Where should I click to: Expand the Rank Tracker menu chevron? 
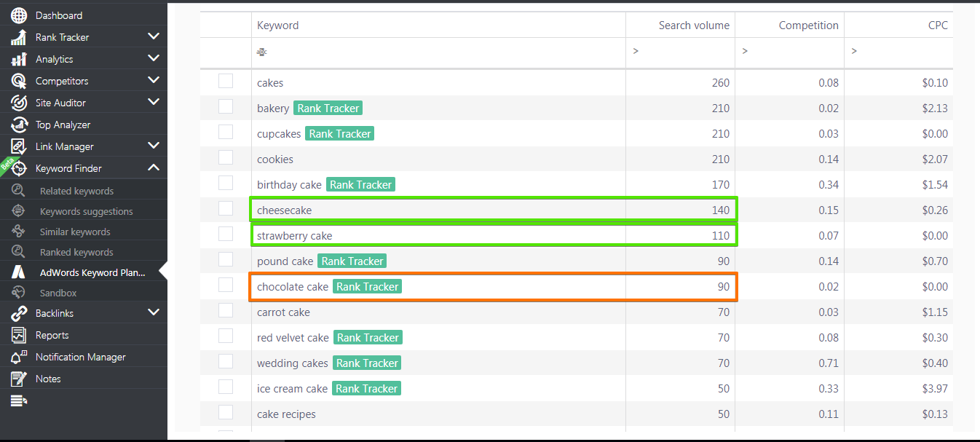pyautogui.click(x=153, y=36)
